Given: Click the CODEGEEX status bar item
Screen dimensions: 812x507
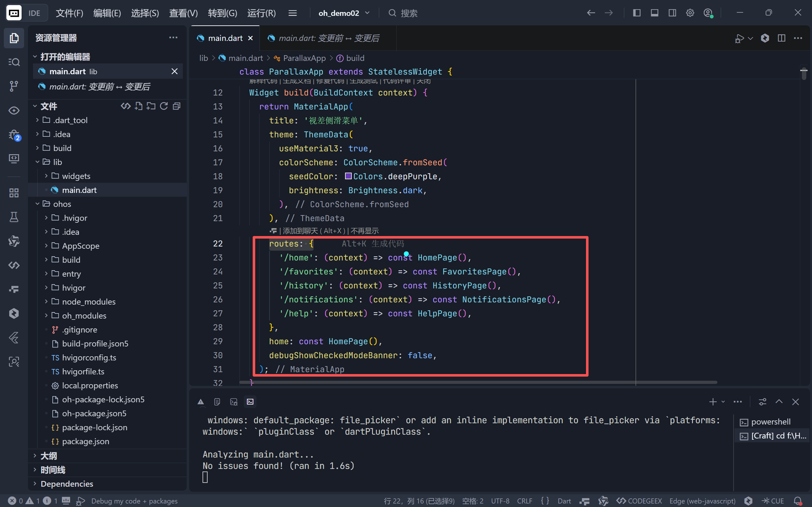Looking at the screenshot, I should click(639, 501).
